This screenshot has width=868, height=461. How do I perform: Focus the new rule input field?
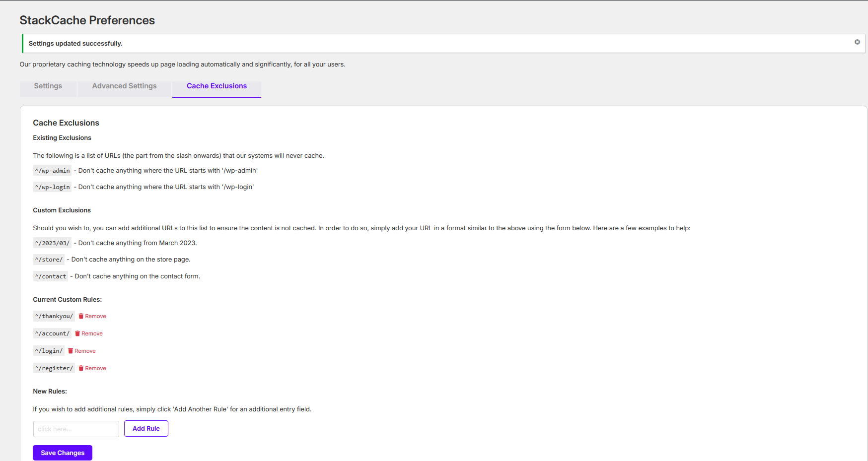[76, 429]
